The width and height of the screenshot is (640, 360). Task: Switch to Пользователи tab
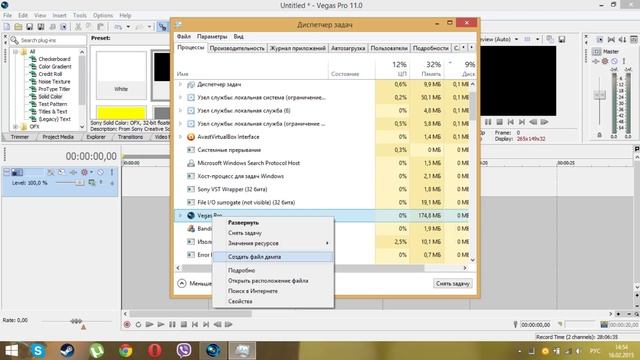389,48
